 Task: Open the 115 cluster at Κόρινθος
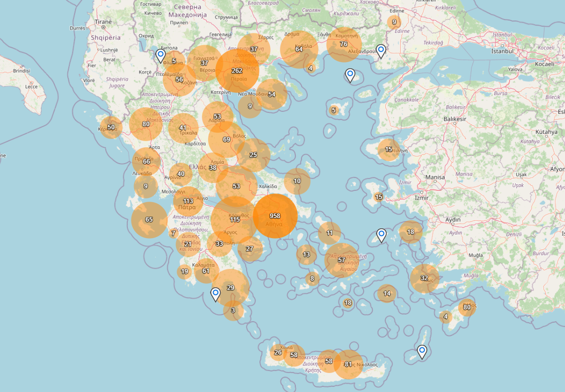[235, 220]
